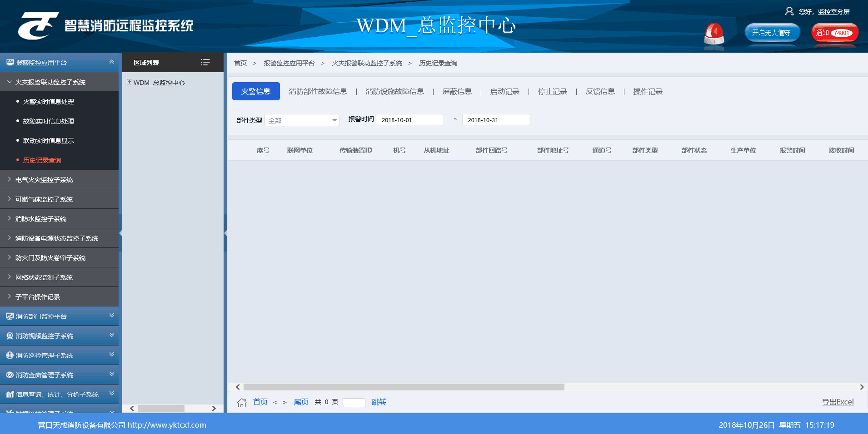
Task: Expand the 消防部门监控平台 section chevron
Action: (112, 316)
